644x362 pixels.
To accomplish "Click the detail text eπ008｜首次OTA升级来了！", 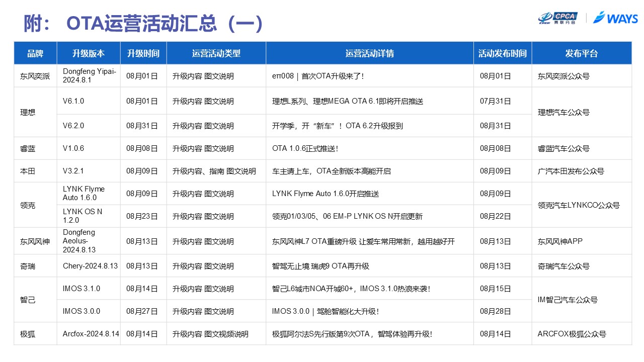I will pos(318,76).
